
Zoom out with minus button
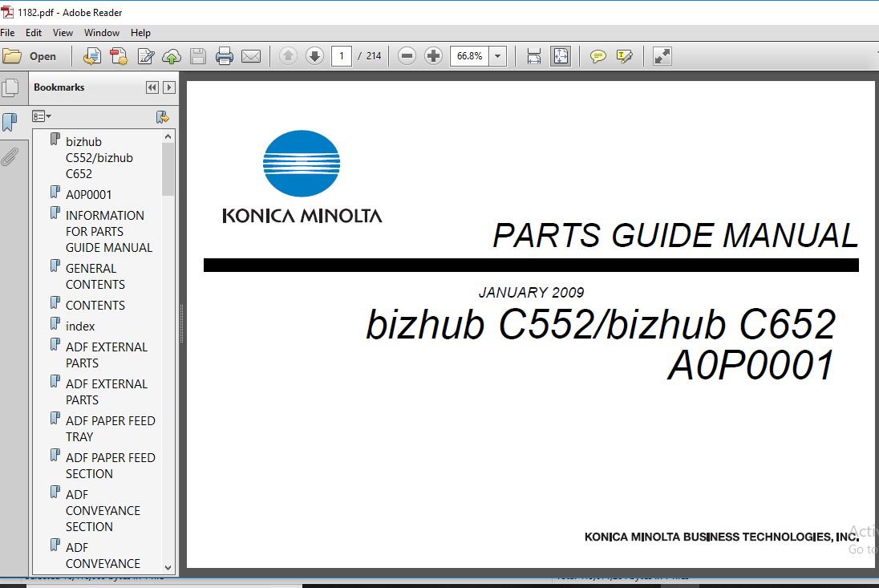tap(407, 55)
